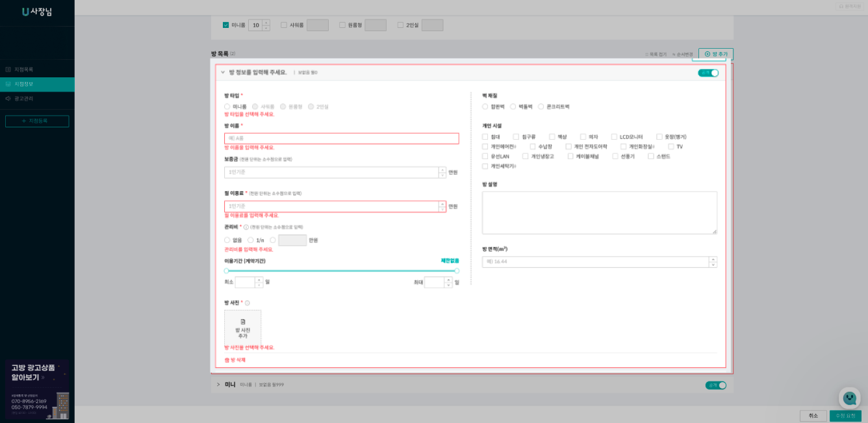Image resolution: width=868 pixels, height=423 pixels.
Task: Click the 방 사진 info icon
Action: pyautogui.click(x=248, y=303)
